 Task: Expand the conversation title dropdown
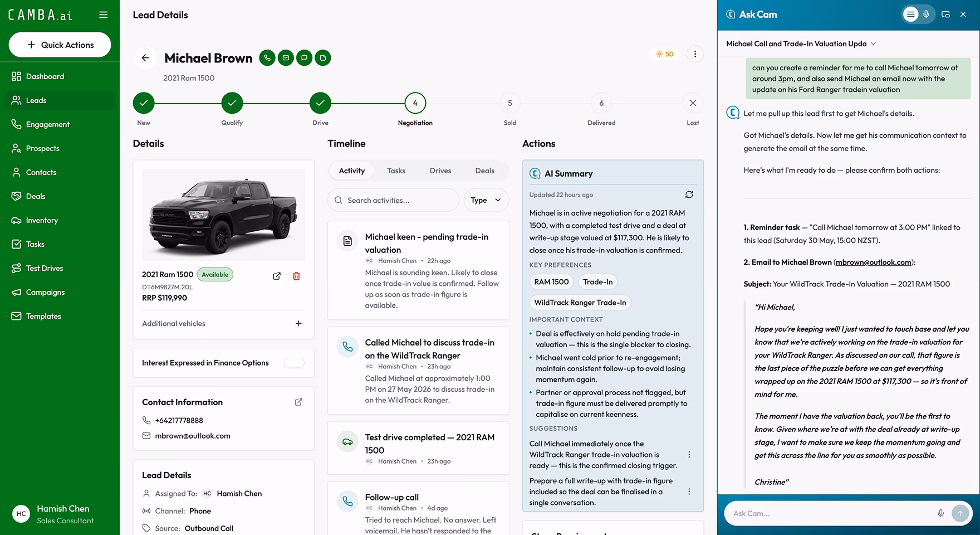873,43
